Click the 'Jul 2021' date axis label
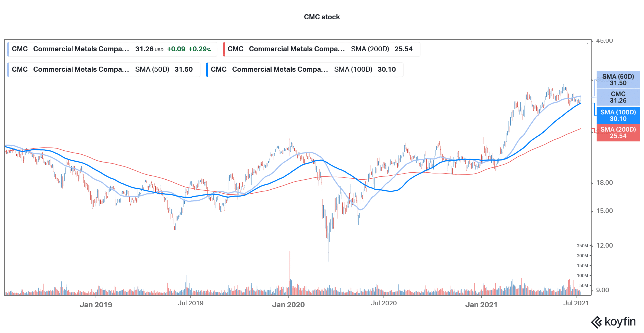The width and height of the screenshot is (644, 333). 576,303
